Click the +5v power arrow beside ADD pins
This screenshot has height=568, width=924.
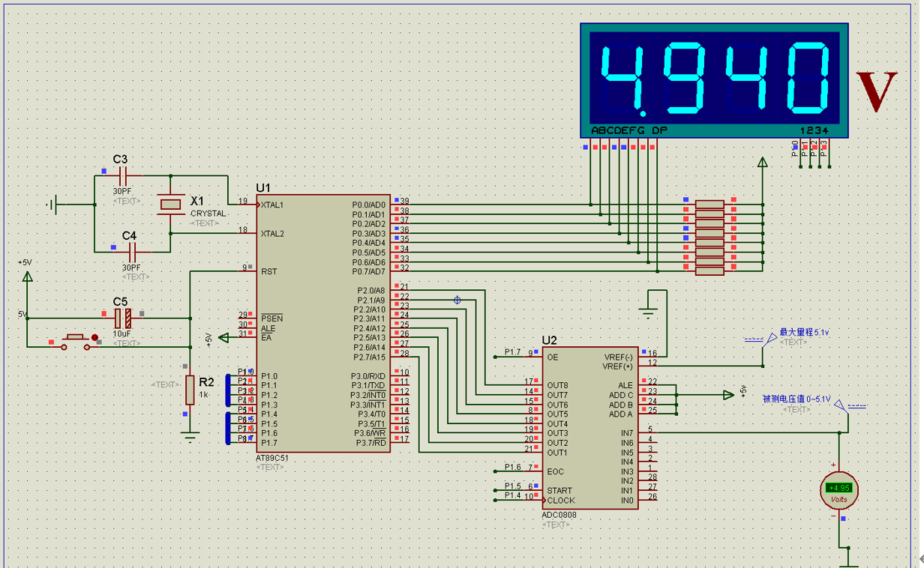pyautogui.click(x=728, y=395)
